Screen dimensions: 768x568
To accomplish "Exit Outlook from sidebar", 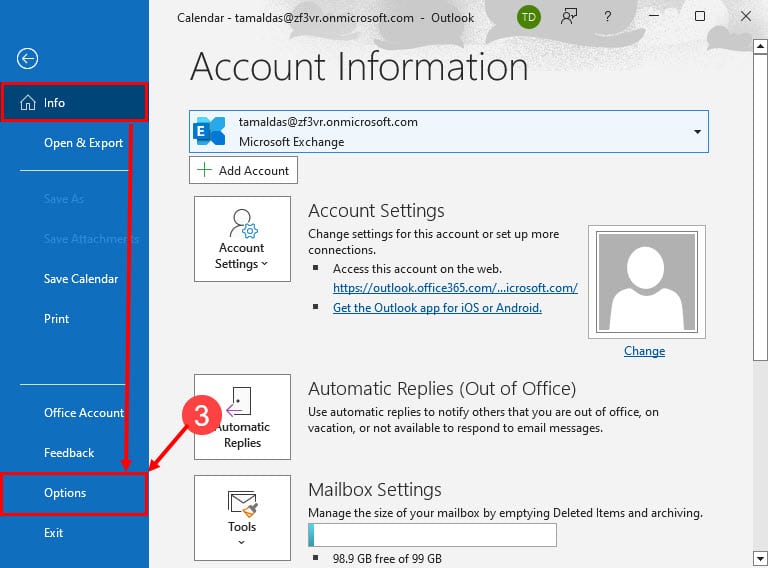I will 53,533.
